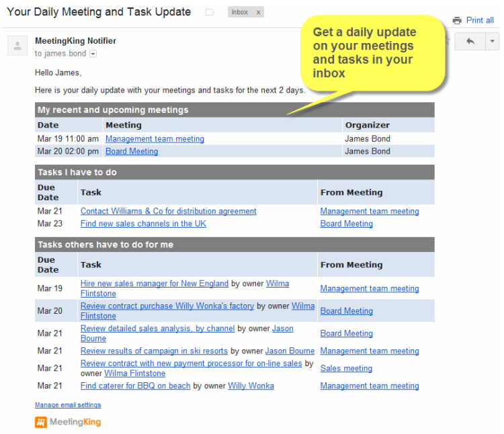Click James Bond organizer in Management team meeting row

click(x=368, y=139)
